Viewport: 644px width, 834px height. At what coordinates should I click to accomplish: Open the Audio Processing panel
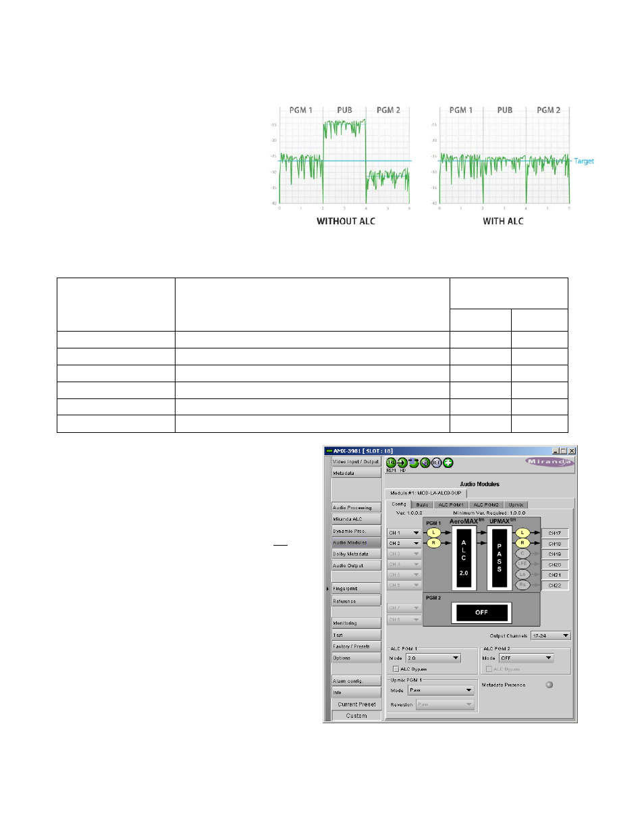(356, 508)
